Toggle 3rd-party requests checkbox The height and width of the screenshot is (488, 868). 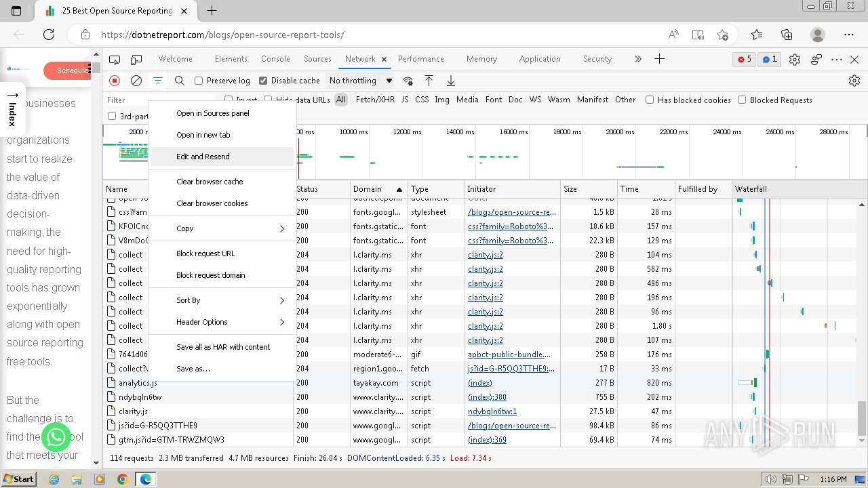pyautogui.click(x=112, y=116)
